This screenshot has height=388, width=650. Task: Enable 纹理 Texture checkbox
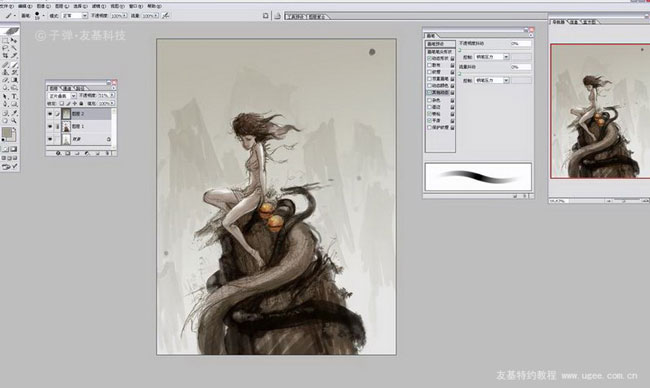[x=429, y=72]
